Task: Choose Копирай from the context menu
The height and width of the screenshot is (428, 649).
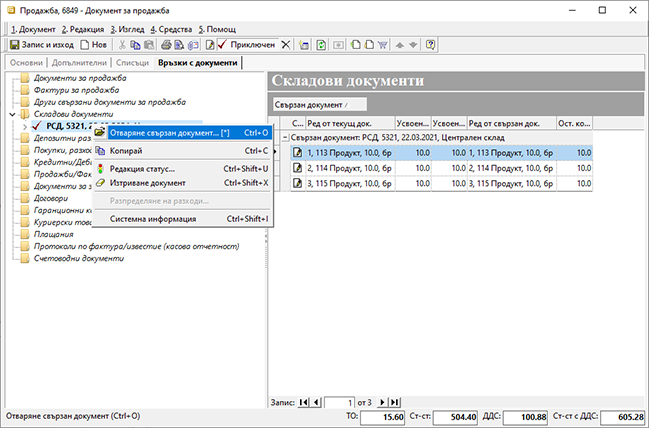Action: pyautogui.click(x=127, y=151)
